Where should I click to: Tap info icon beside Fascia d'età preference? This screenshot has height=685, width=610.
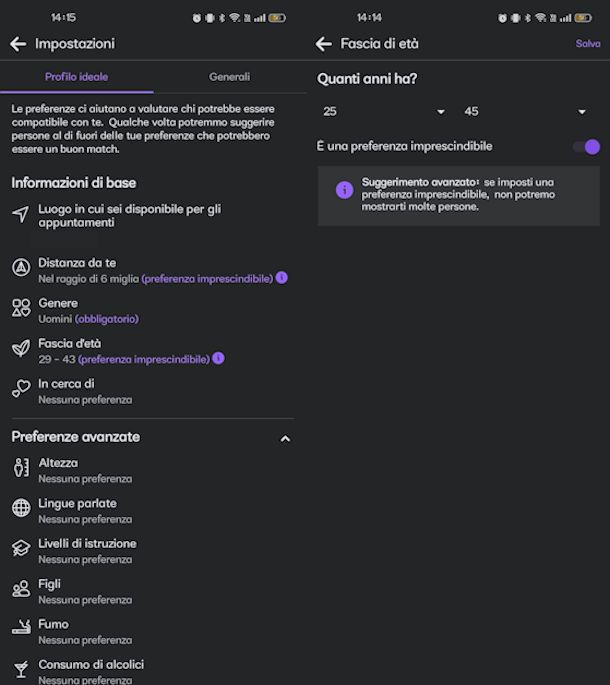pos(218,359)
